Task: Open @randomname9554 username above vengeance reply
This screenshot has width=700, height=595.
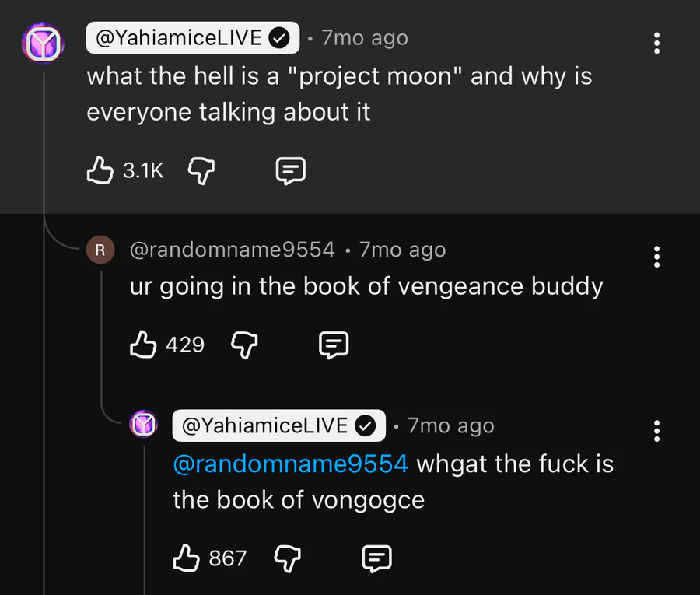Action: click(x=232, y=250)
